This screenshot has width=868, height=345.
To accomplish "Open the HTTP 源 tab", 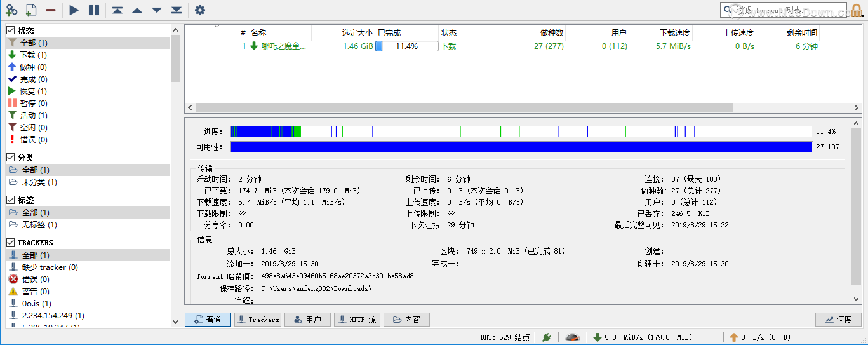I will coord(357,320).
